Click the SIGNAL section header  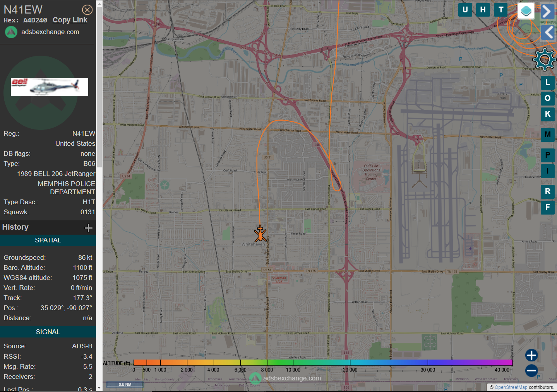[x=48, y=332]
